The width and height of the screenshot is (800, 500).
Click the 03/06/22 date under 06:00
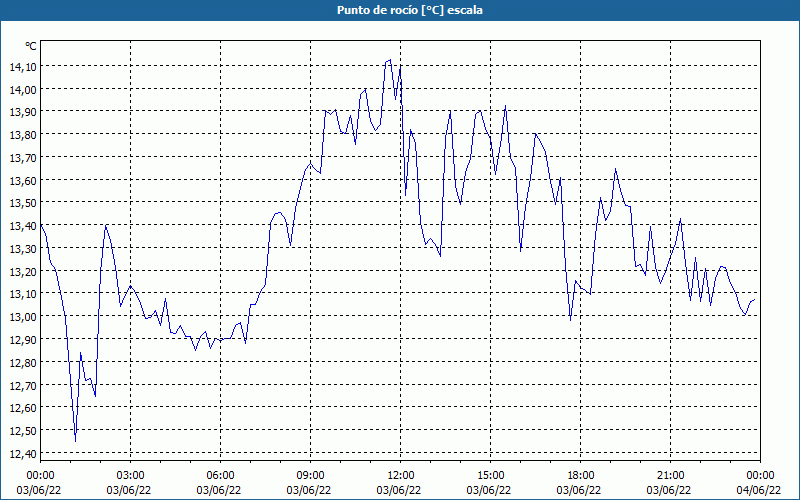pos(219,490)
